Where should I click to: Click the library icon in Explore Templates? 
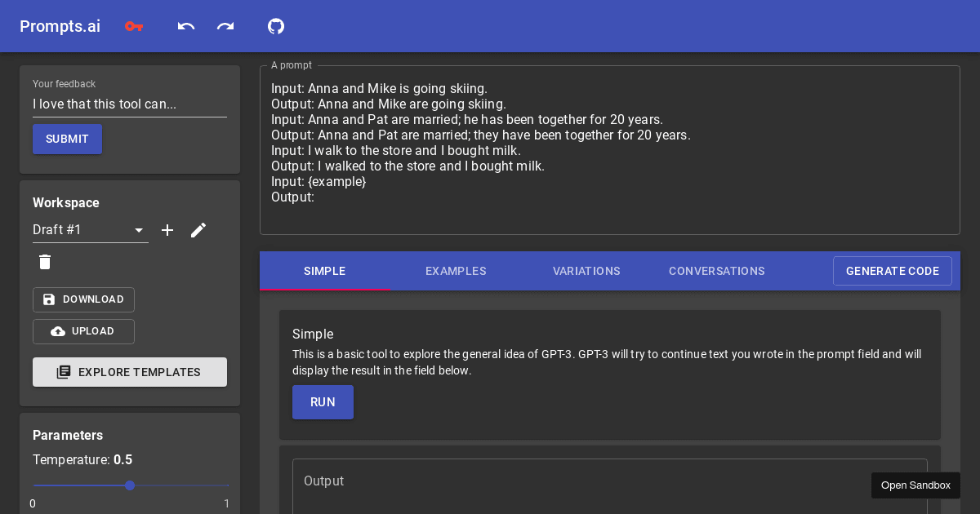pyautogui.click(x=64, y=372)
